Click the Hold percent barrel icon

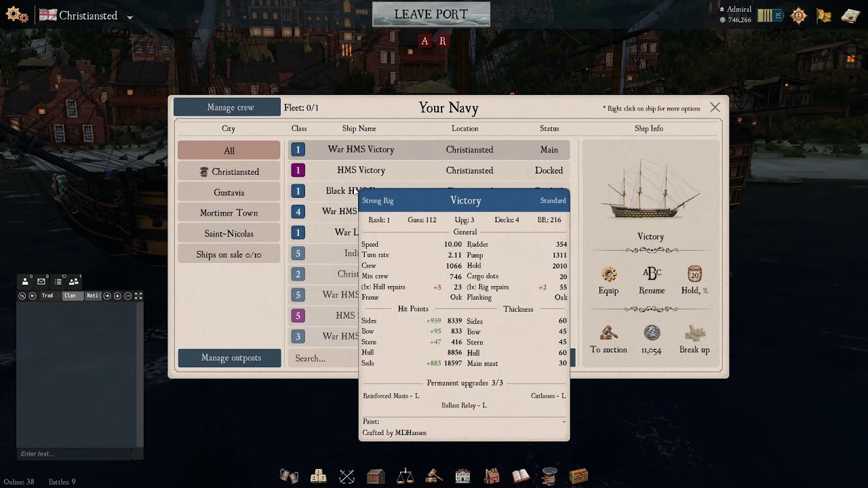694,274
